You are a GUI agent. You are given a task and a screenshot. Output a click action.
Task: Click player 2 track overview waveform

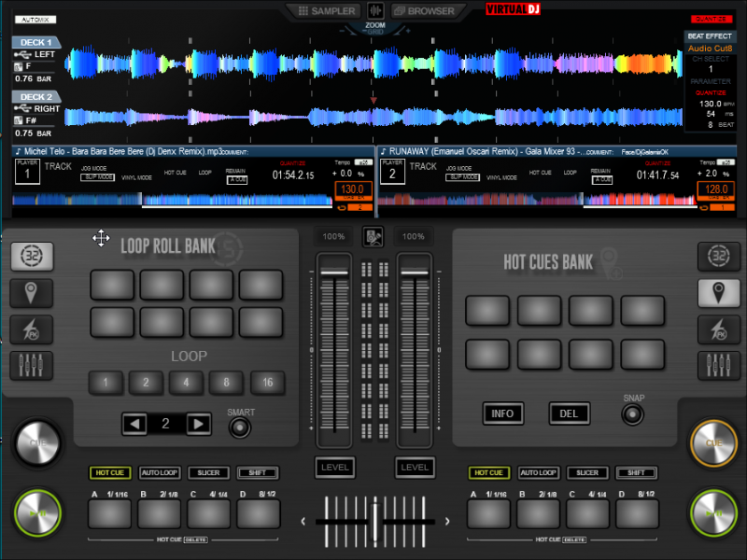pyautogui.click(x=538, y=199)
